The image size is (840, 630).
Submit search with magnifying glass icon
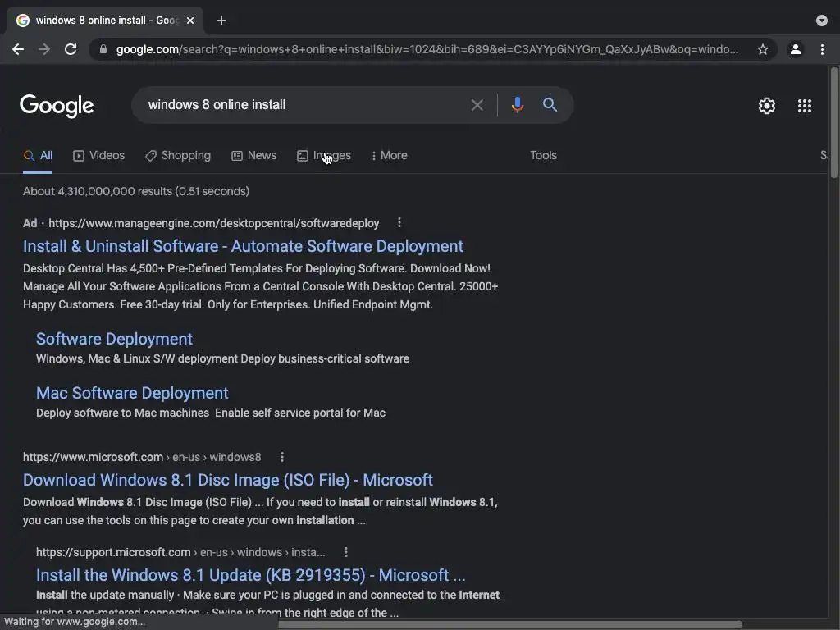click(550, 104)
